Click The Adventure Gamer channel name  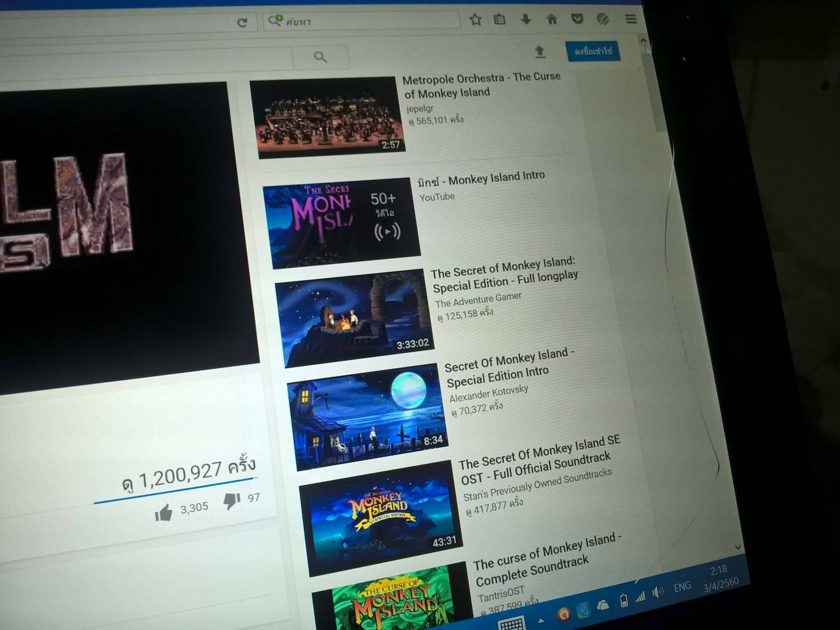coord(478,300)
